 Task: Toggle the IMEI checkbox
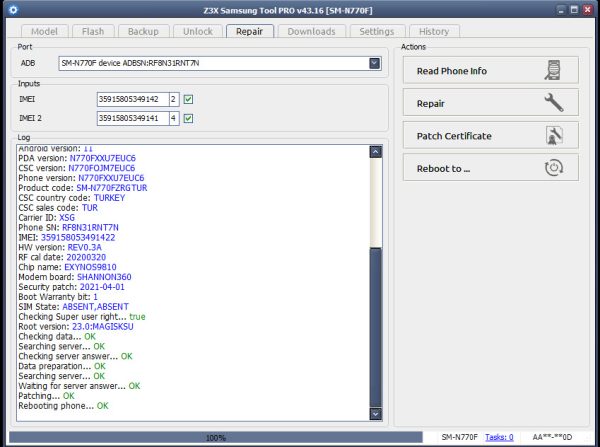(188, 100)
